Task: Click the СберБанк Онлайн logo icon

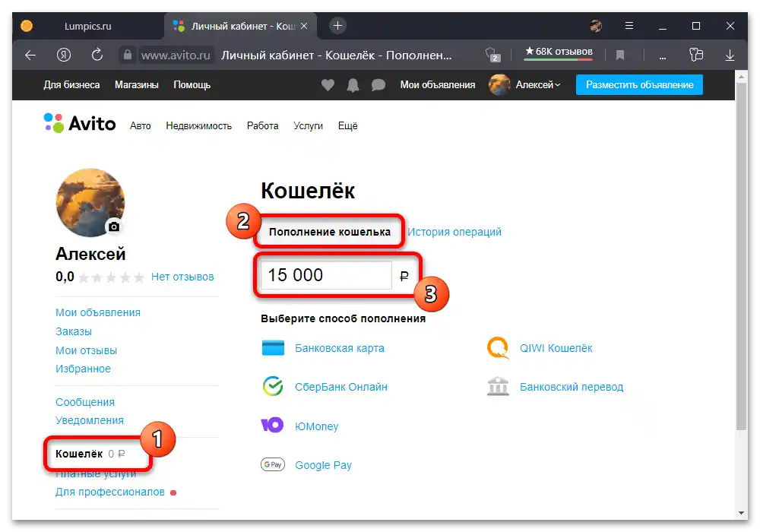Action: click(x=273, y=386)
